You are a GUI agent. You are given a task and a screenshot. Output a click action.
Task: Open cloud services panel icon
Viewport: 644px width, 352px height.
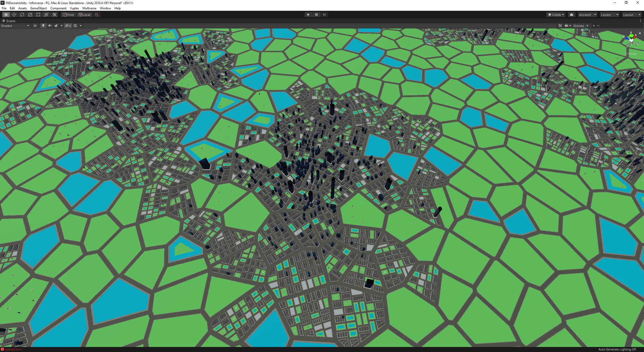[572, 15]
